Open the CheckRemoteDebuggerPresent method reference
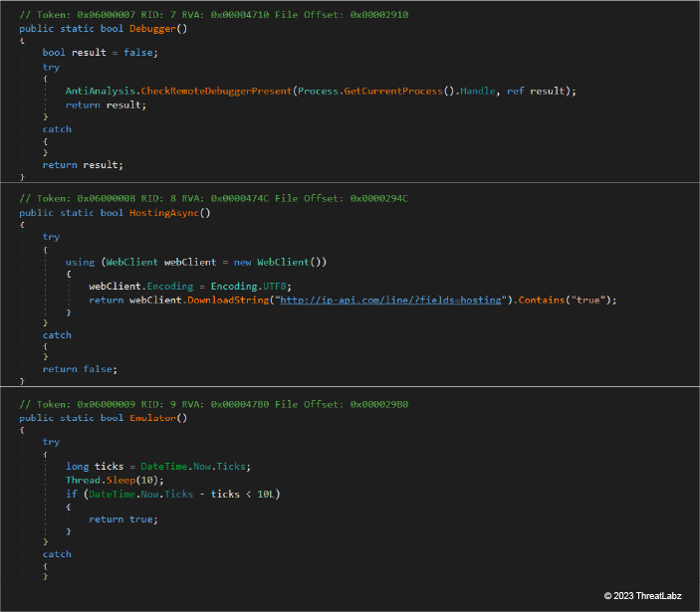 coord(216,91)
